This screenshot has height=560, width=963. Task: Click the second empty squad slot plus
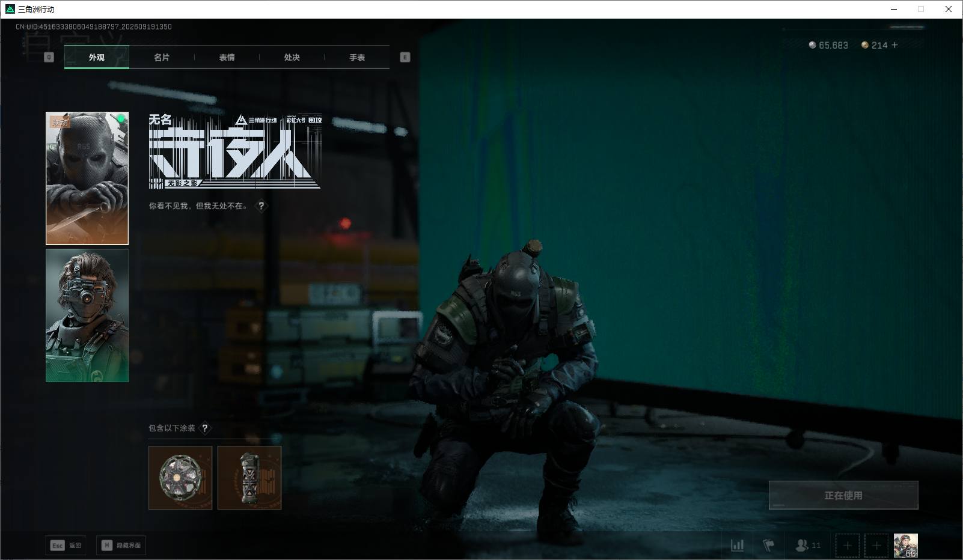[876, 546]
